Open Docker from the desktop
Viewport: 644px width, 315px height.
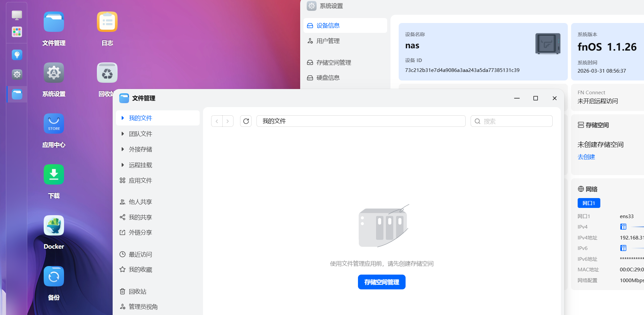coord(54,225)
